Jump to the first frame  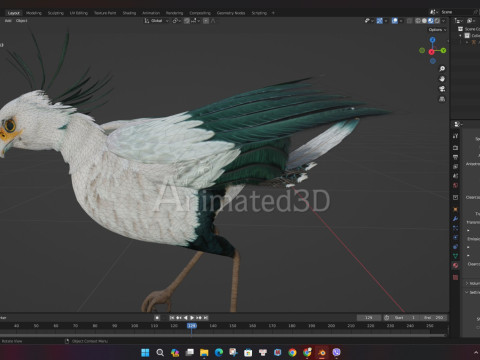pos(172,318)
